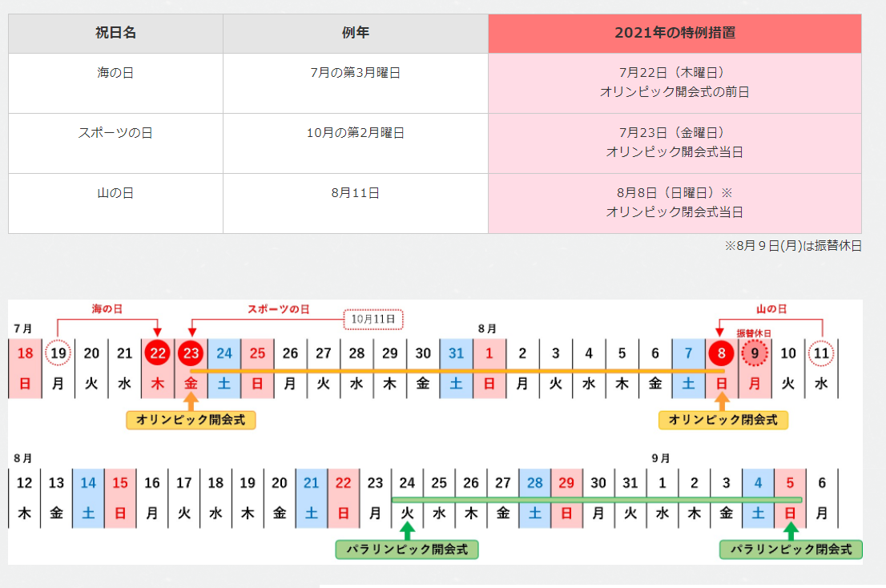
Task: Click the 8月8日(日曜日) cell
Action: pyautogui.click(x=675, y=203)
